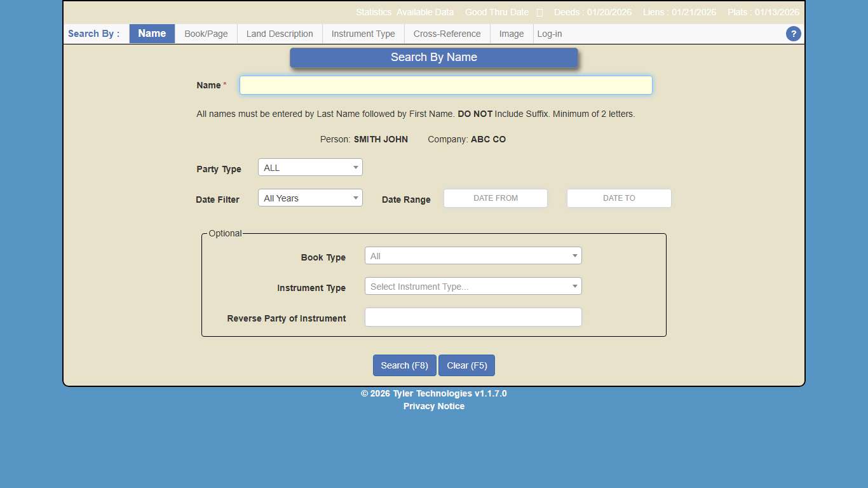The height and width of the screenshot is (488, 868).
Task: Go to the Log-in tab
Action: tap(549, 34)
